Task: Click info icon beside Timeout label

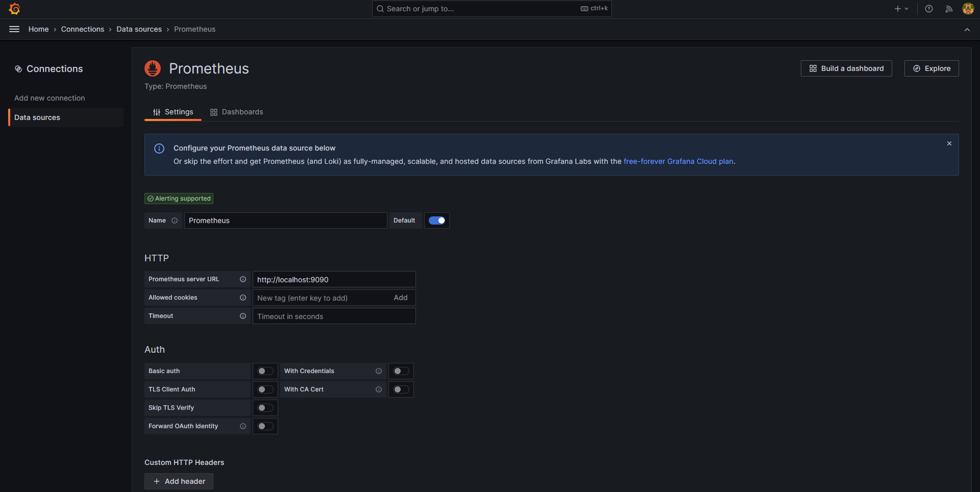Action: [243, 316]
